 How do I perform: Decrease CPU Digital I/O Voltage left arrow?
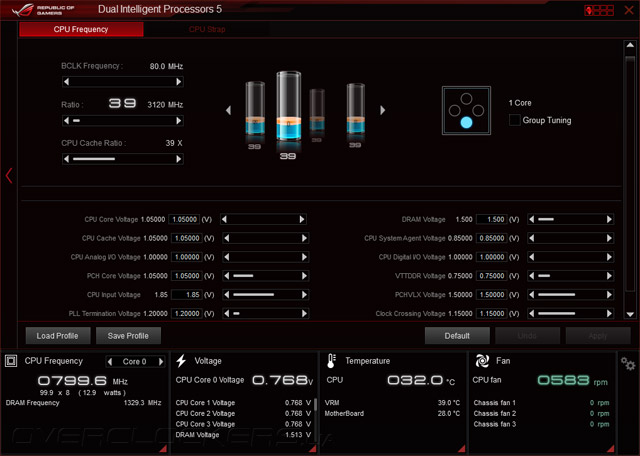click(x=531, y=257)
